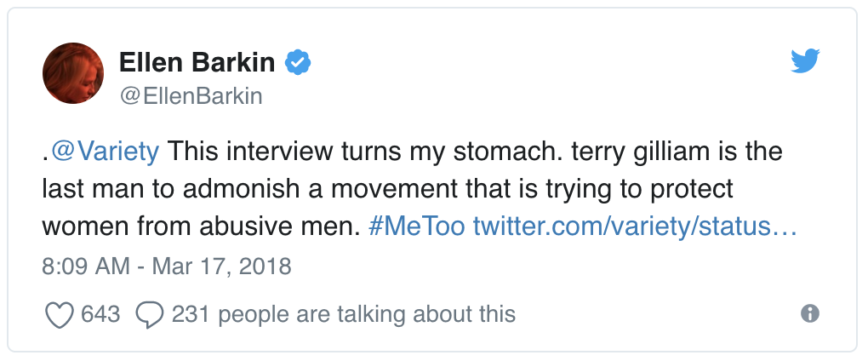Open the twitter.com/variety/status link

[x=634, y=226]
